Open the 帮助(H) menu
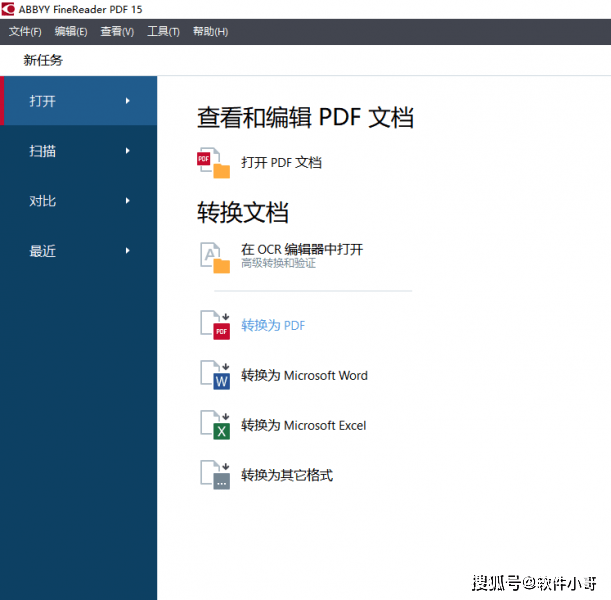 (210, 32)
